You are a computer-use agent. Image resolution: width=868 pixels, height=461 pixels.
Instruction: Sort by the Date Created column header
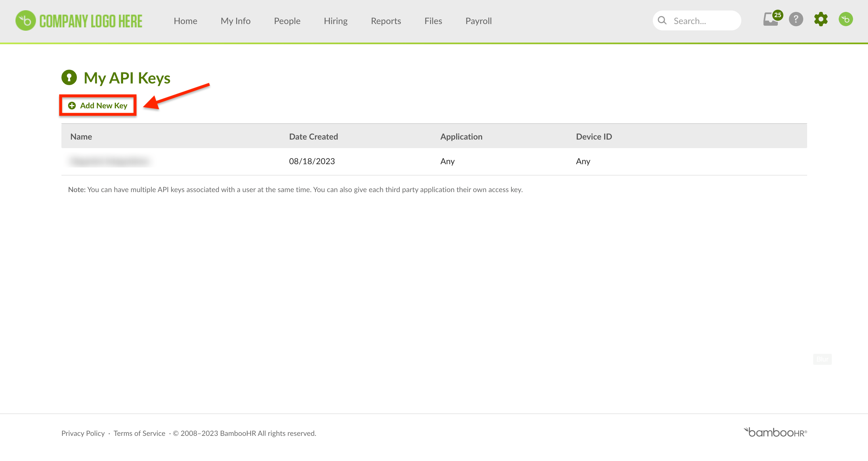pyautogui.click(x=313, y=136)
